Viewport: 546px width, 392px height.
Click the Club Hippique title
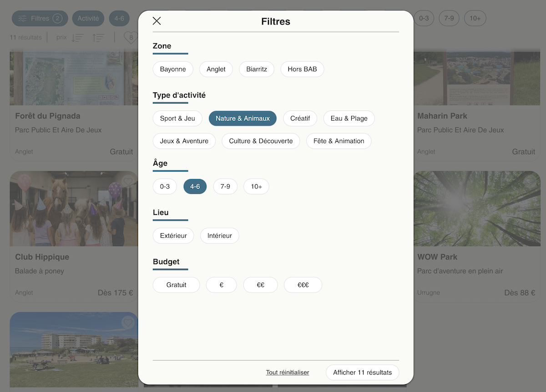tap(42, 257)
